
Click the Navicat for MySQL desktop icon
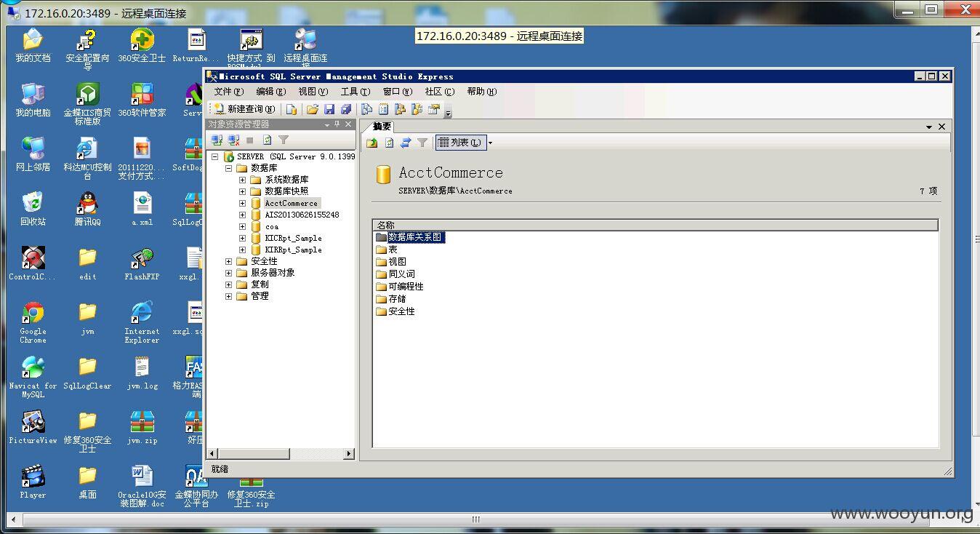coord(33,377)
